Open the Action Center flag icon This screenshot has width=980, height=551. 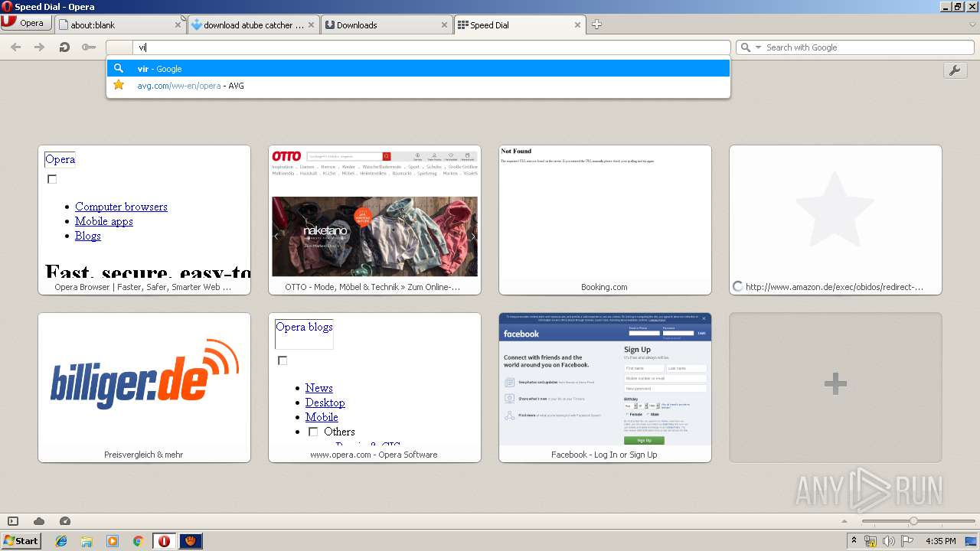(907, 541)
